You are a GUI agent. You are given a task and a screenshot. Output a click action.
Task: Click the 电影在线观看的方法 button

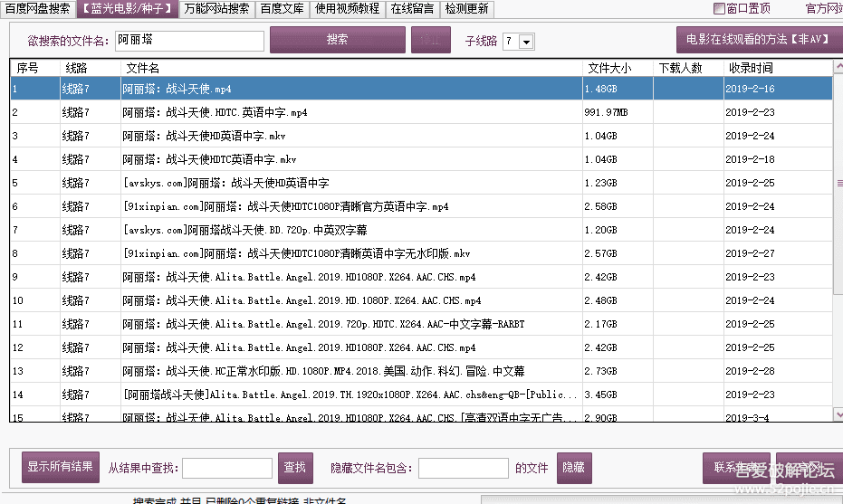pos(759,41)
